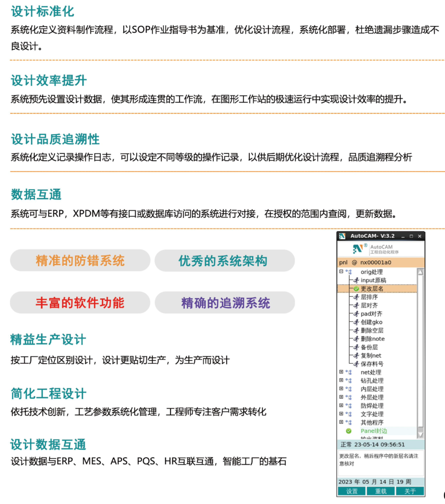Click the running-man icon beside 备份层
The image size is (445, 504).
pos(356,347)
